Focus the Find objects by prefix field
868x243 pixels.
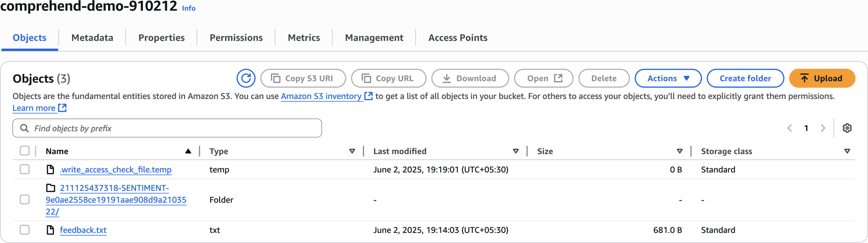(x=167, y=128)
